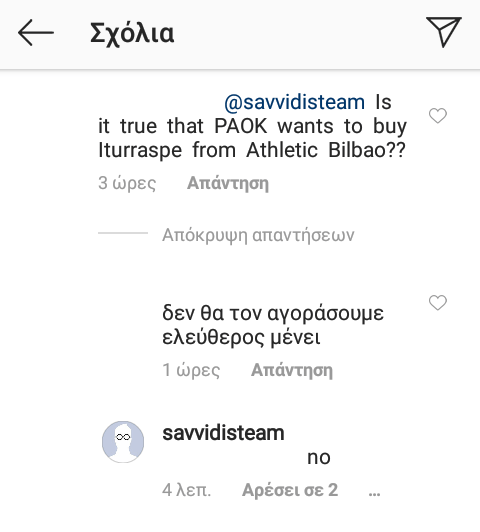Like the Iturraspe question comment

click(x=438, y=116)
